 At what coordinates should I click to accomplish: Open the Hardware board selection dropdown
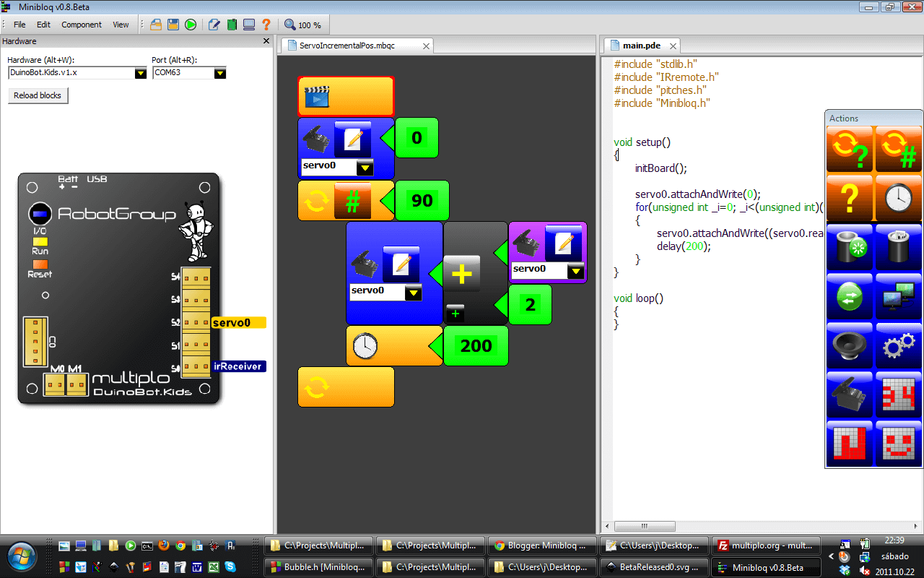pos(140,73)
